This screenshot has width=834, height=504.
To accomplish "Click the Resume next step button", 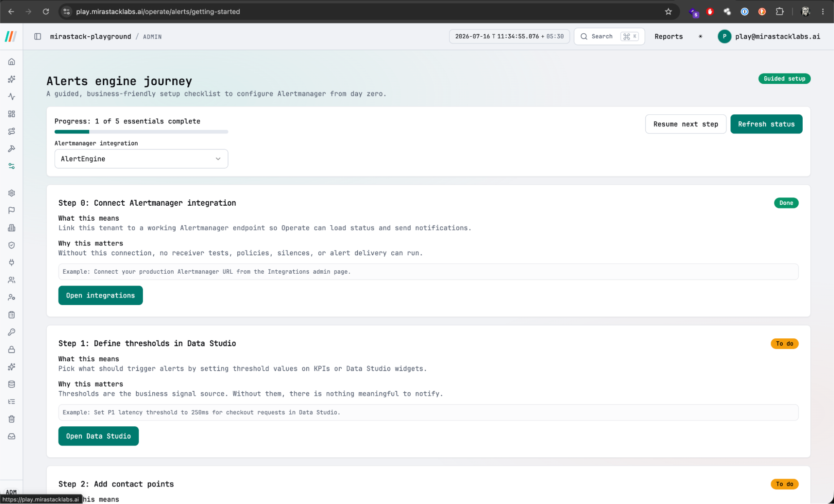I will [x=685, y=124].
